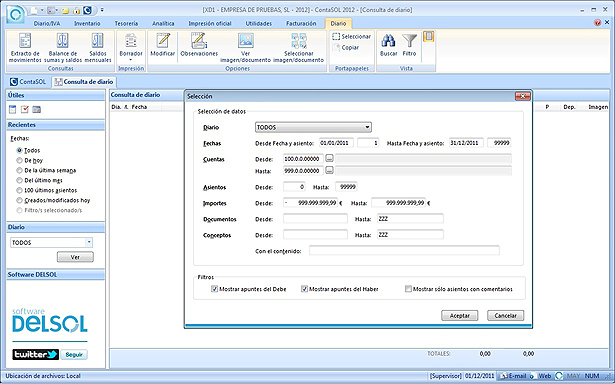The height and width of the screenshot is (384, 615).
Task: Switch to Analítica ribbon tab
Action: [x=163, y=24]
